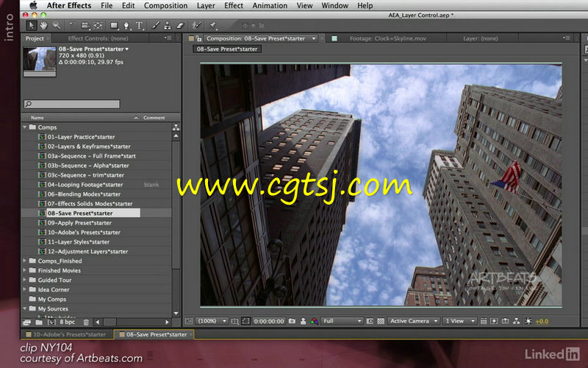Screen dimensions: 588x368
Task: Create a new folder in Project panel
Action: tap(39, 322)
